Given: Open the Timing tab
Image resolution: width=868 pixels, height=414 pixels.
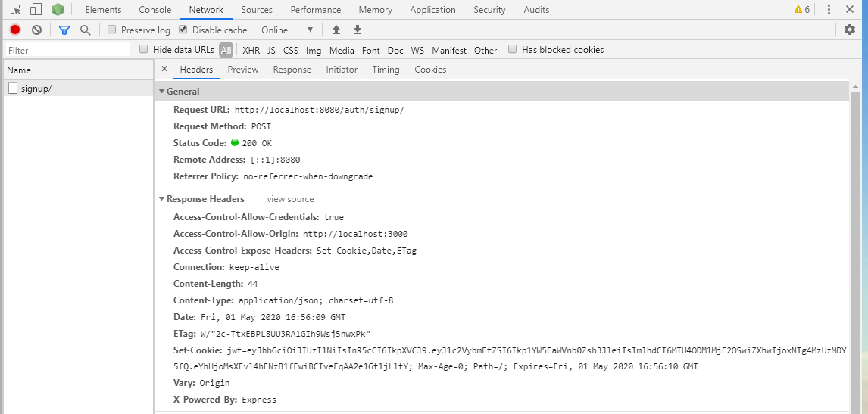Looking at the screenshot, I should tap(386, 69).
